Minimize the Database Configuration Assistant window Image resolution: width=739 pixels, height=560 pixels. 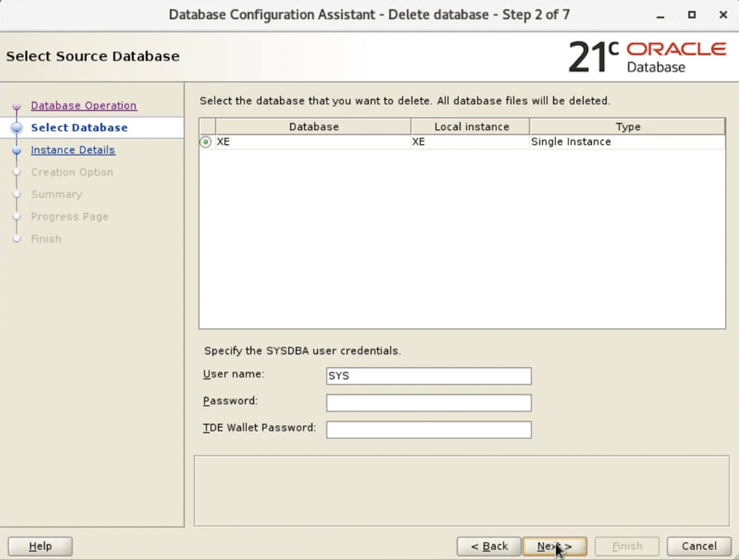coord(660,15)
